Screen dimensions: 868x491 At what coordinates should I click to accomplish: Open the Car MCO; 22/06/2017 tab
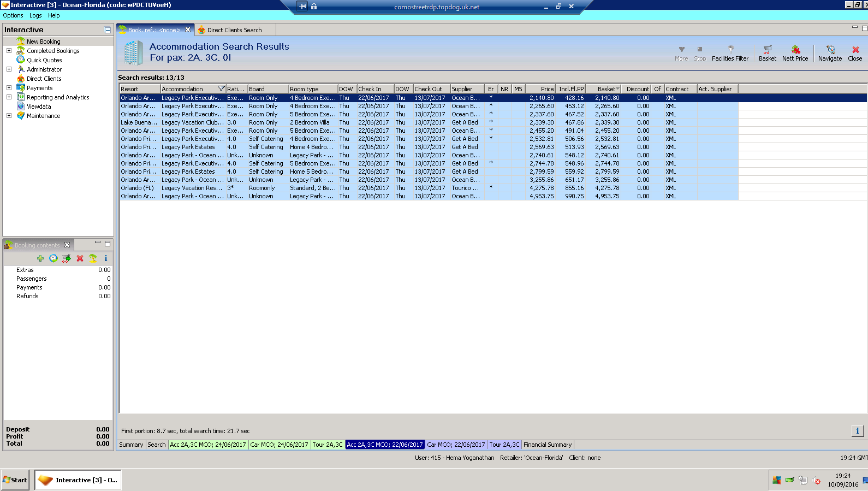point(456,445)
